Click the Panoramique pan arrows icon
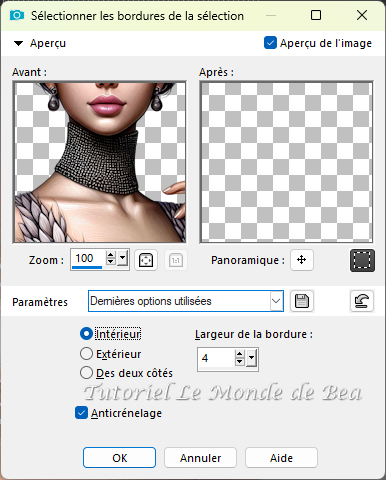This screenshot has height=480, width=386. 302,260
